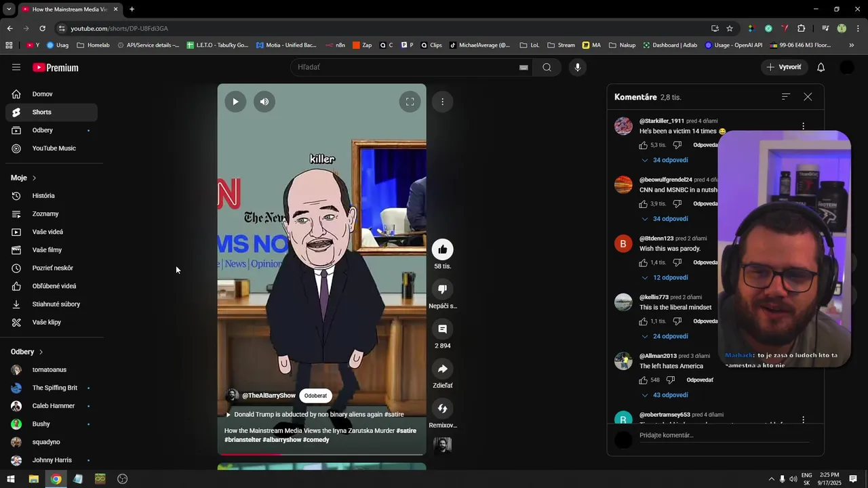Viewport: 868px width, 488px height.
Task: Open the Shorts three-dot more options menu
Action: coord(442,102)
